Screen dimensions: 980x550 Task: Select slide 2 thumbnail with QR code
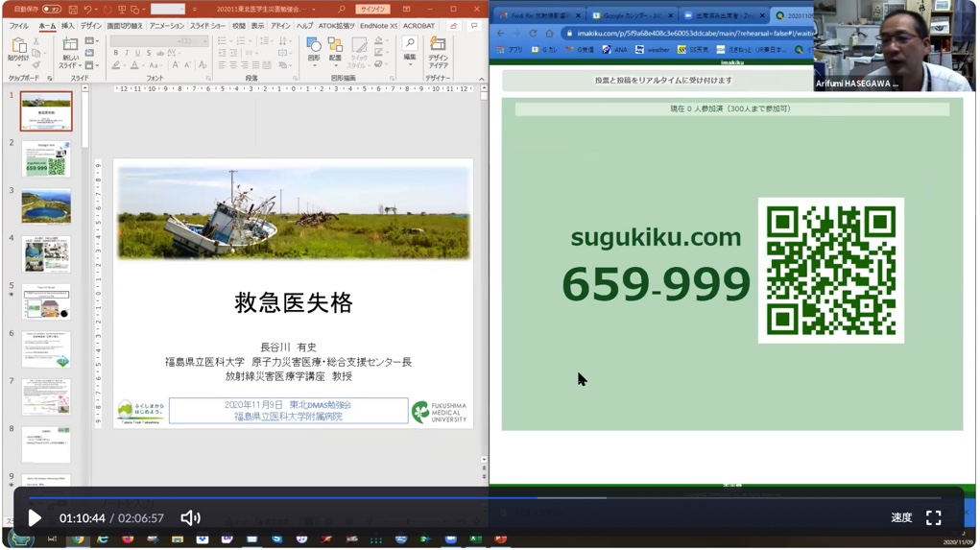point(46,158)
